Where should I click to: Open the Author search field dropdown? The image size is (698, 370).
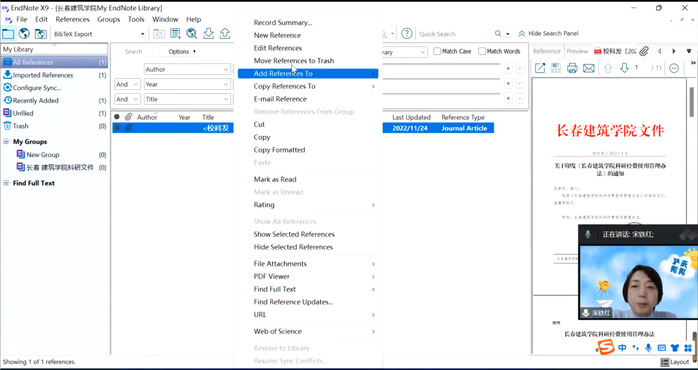coord(226,69)
